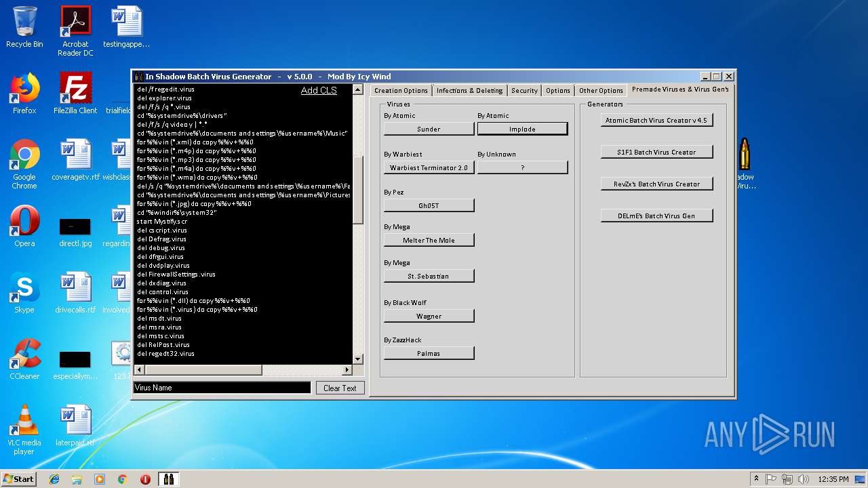The height and width of the screenshot is (488, 868).
Task: Click the Virus Name input field
Action: [222, 388]
